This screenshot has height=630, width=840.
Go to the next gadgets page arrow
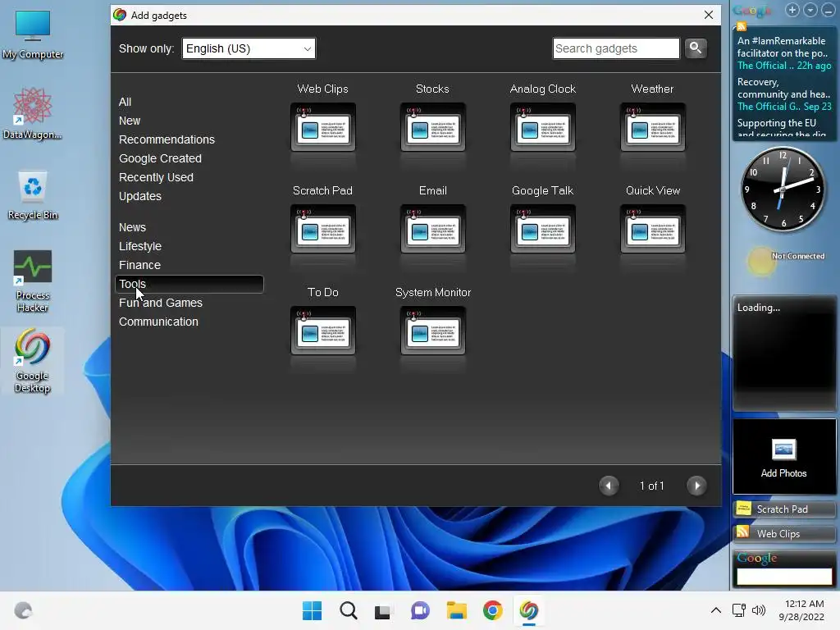[696, 486]
